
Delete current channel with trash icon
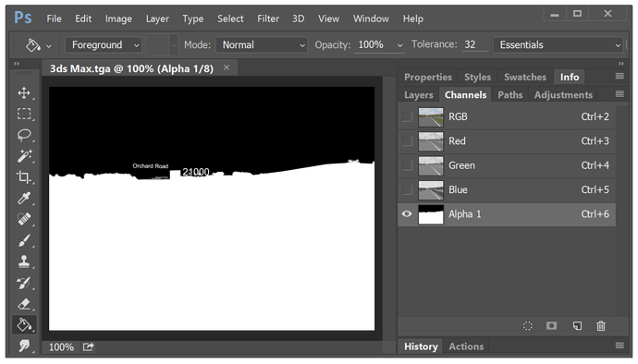(x=601, y=326)
